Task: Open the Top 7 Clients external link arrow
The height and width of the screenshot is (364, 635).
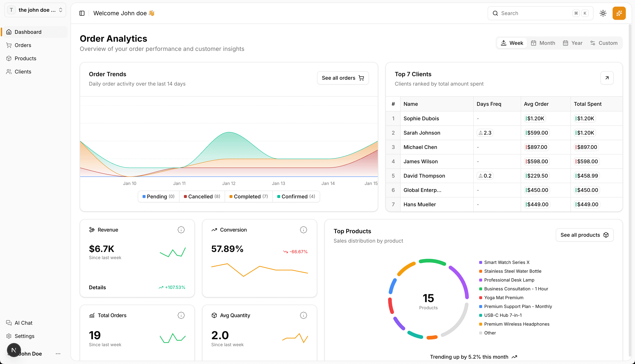Action: pos(607,78)
